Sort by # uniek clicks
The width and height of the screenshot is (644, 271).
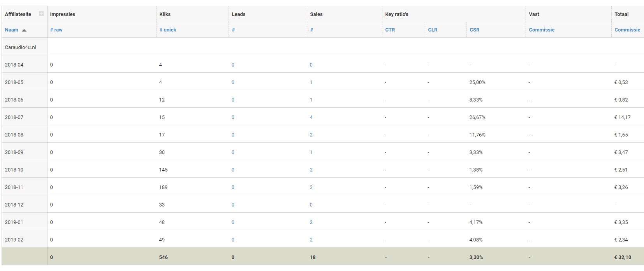coord(168,30)
